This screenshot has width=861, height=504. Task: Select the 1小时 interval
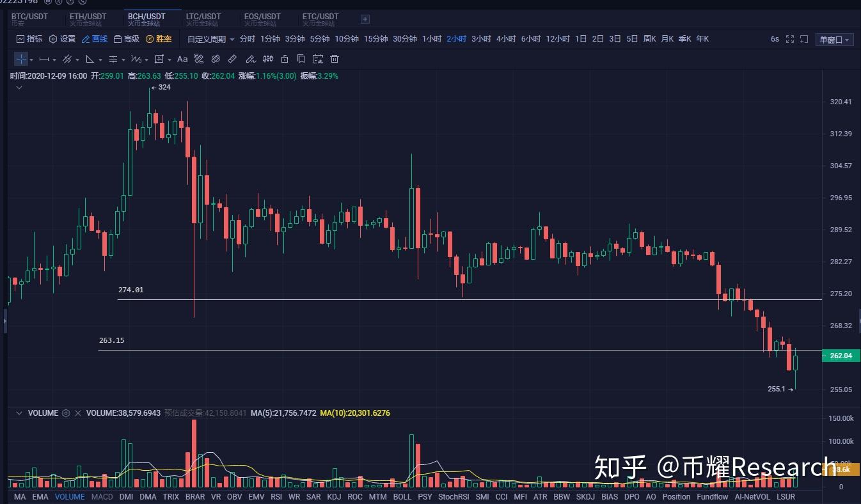click(x=432, y=39)
